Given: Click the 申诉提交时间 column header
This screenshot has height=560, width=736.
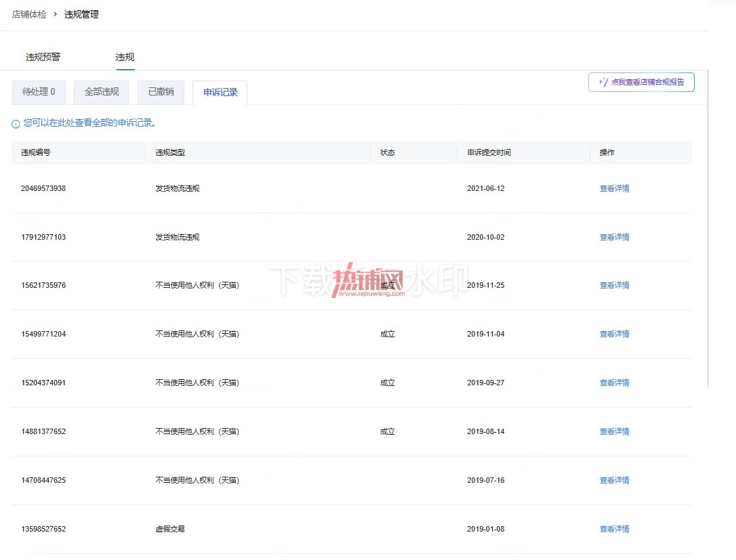Looking at the screenshot, I should click(x=489, y=152).
